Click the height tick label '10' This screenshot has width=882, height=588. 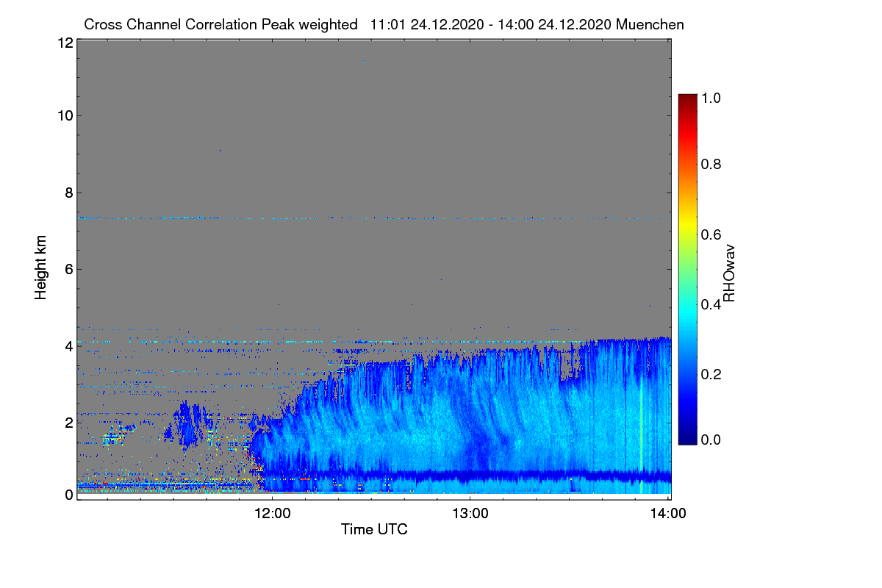(65, 115)
